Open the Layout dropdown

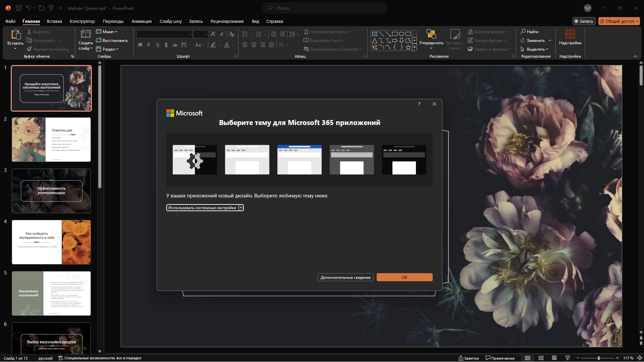(x=107, y=32)
